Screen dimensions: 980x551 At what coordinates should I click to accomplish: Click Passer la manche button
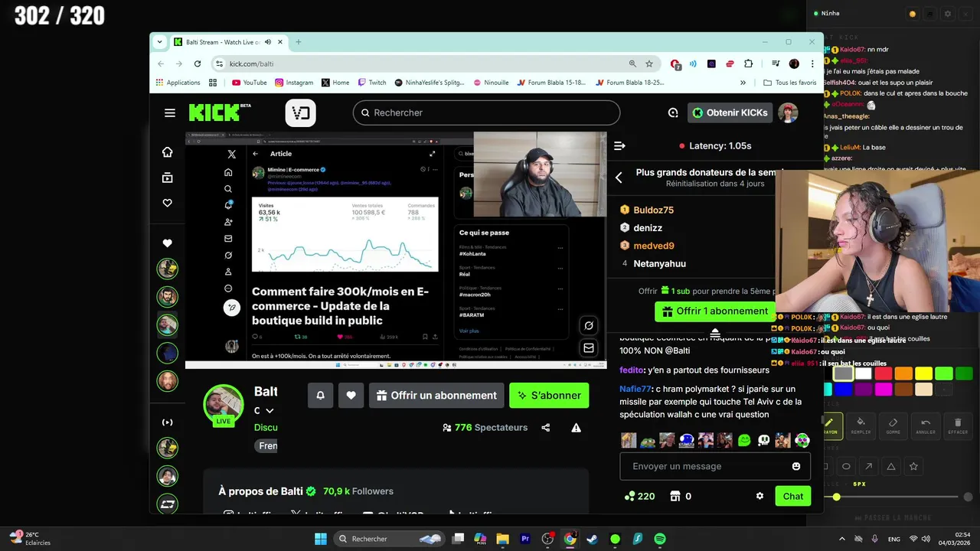[x=892, y=518]
